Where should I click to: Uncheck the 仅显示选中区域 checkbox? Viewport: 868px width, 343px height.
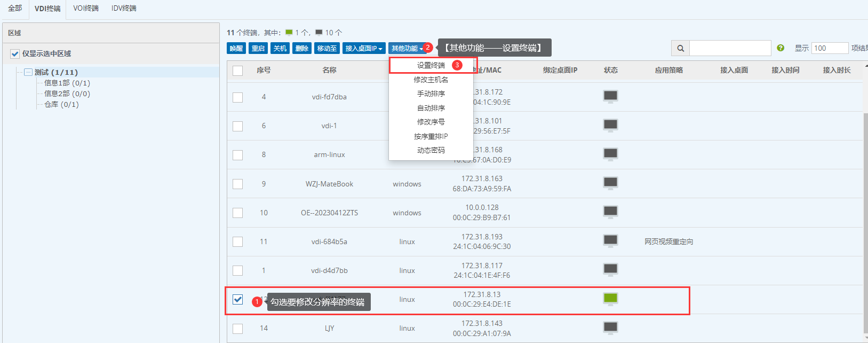[x=15, y=54]
